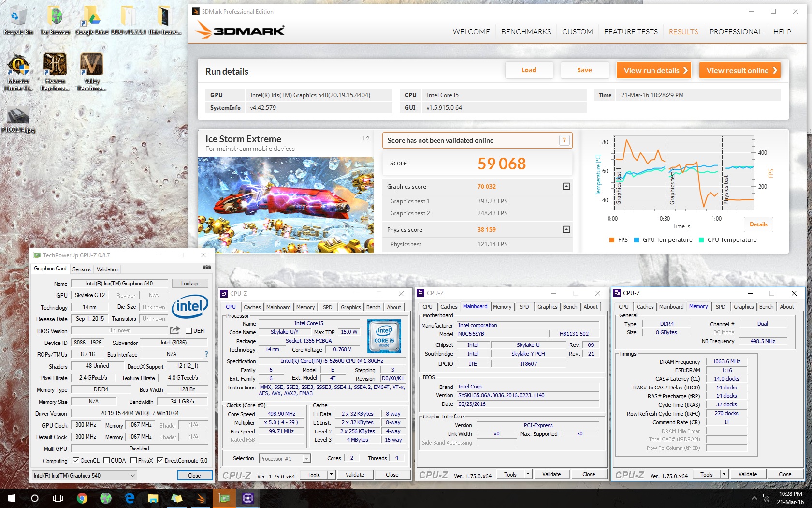Open the GPU selection dropdown in GPU-Z
The height and width of the screenshot is (508, 812).
click(x=85, y=476)
